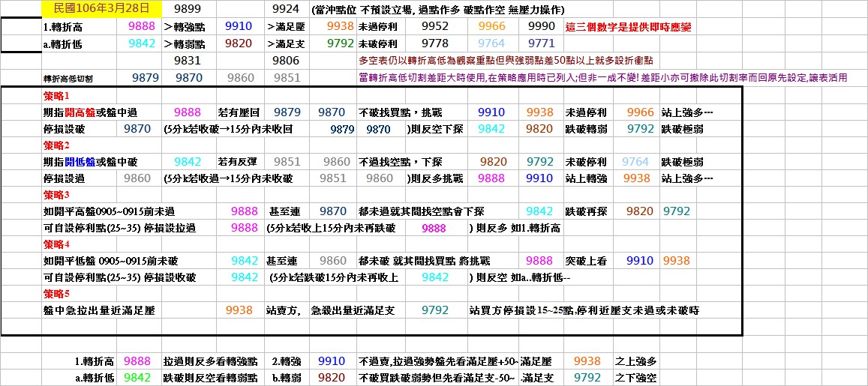
Task: Select the note starting with (當沖點位 不預設立場
Action: point(438,10)
